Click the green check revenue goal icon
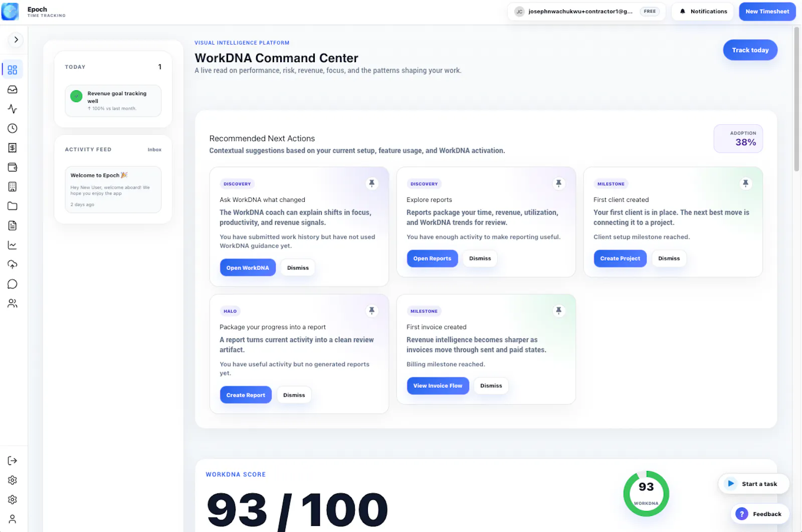 tap(76, 96)
